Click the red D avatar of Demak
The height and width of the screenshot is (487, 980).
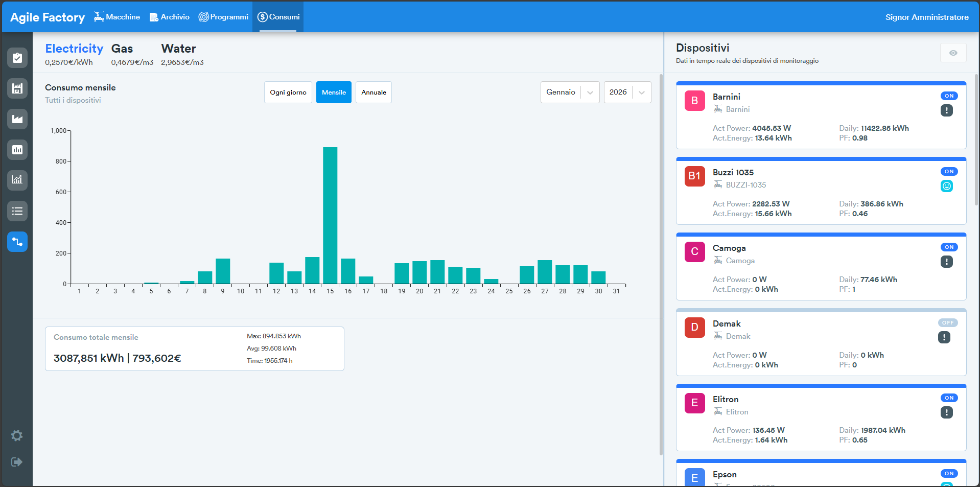[x=694, y=328]
